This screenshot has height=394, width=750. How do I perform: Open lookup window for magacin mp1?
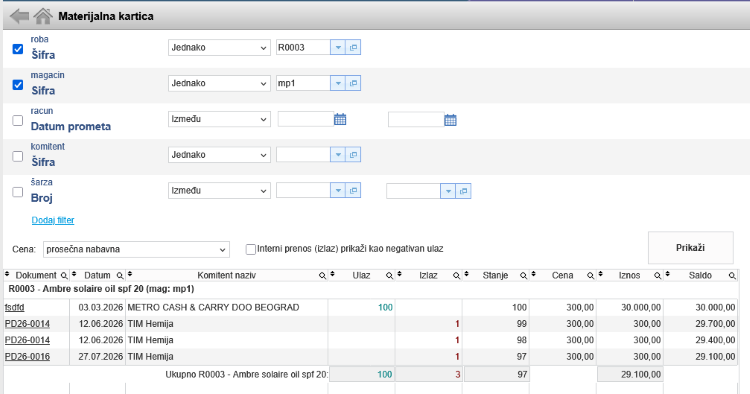(x=353, y=83)
